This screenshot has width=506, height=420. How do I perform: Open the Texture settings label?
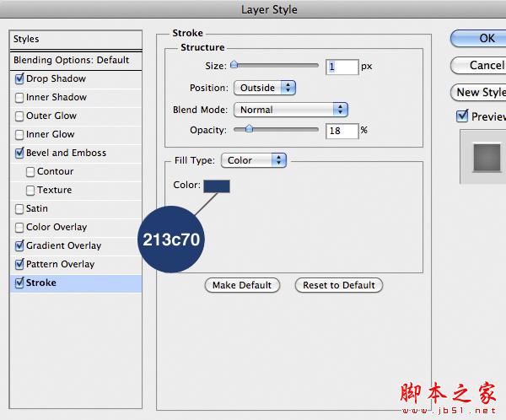54,190
